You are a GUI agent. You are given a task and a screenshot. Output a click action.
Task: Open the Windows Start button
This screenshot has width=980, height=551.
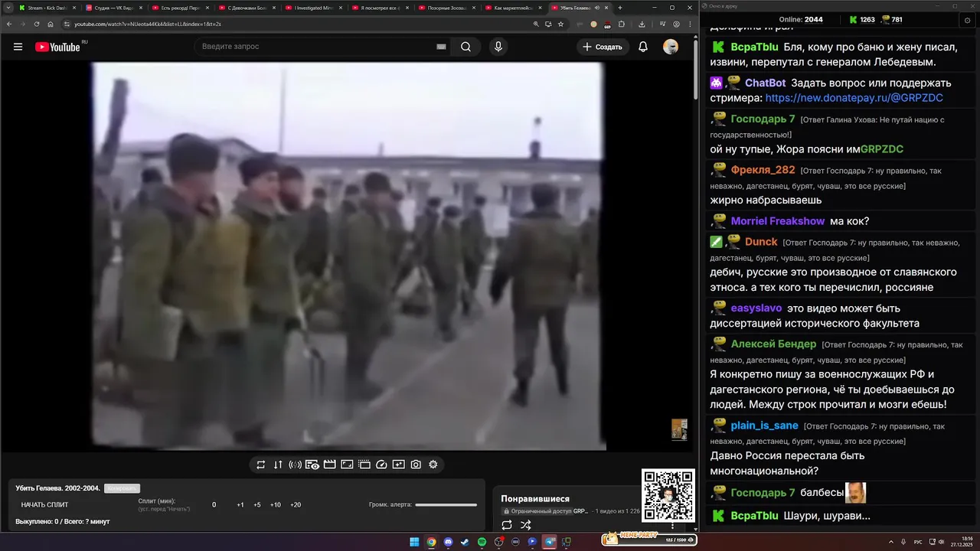[x=414, y=542]
